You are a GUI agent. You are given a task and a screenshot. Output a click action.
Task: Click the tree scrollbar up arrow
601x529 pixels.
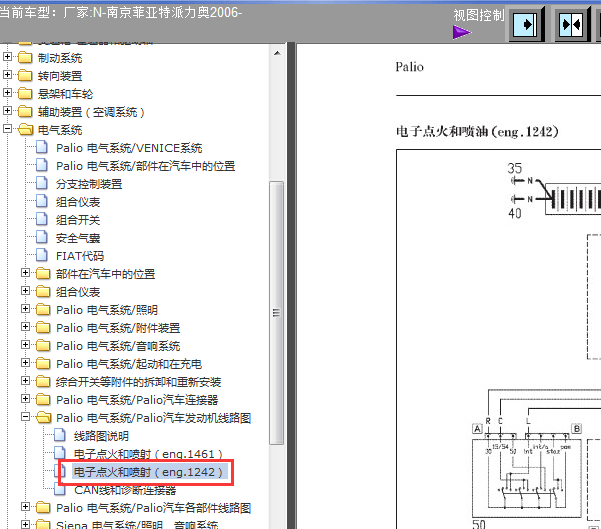click(x=277, y=53)
